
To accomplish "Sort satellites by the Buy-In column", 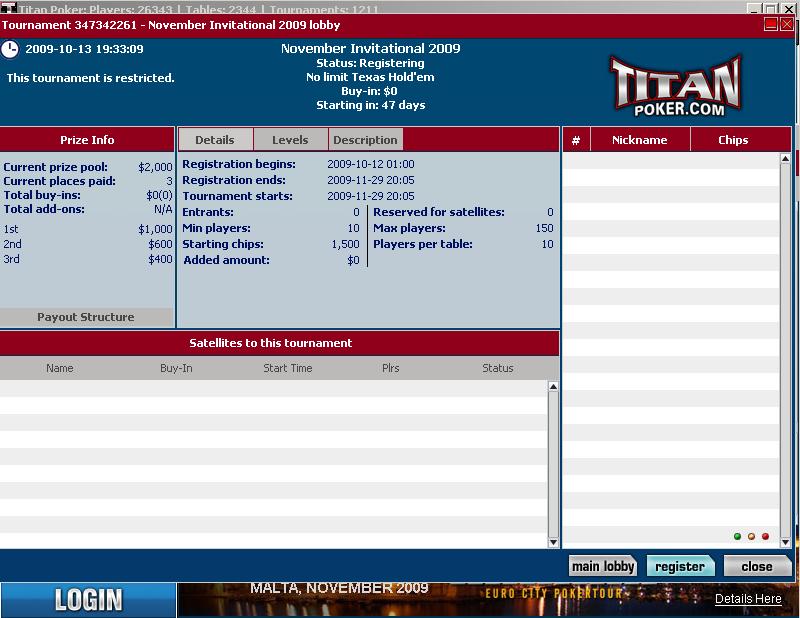I will 176,368.
